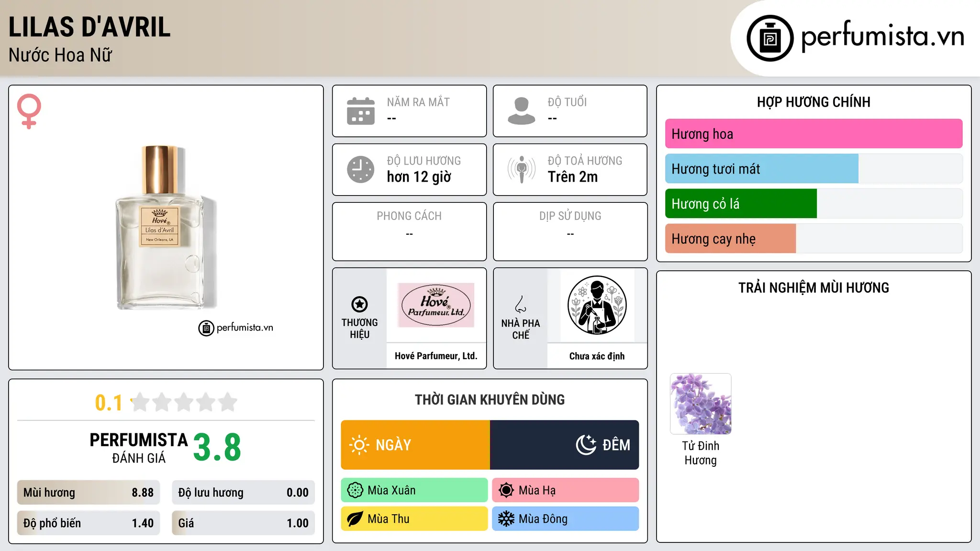This screenshot has width=980, height=551.
Task: Click the perfumista.vn site name in header
Action: point(882,36)
